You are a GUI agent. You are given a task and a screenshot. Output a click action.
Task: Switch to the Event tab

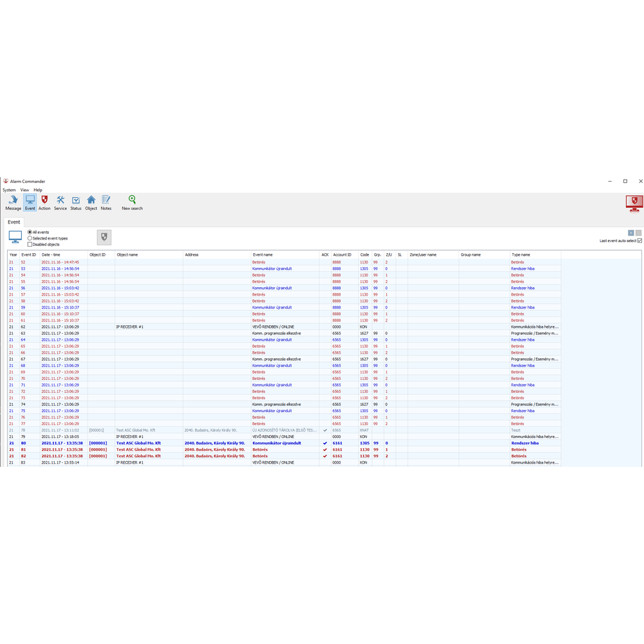click(x=14, y=222)
